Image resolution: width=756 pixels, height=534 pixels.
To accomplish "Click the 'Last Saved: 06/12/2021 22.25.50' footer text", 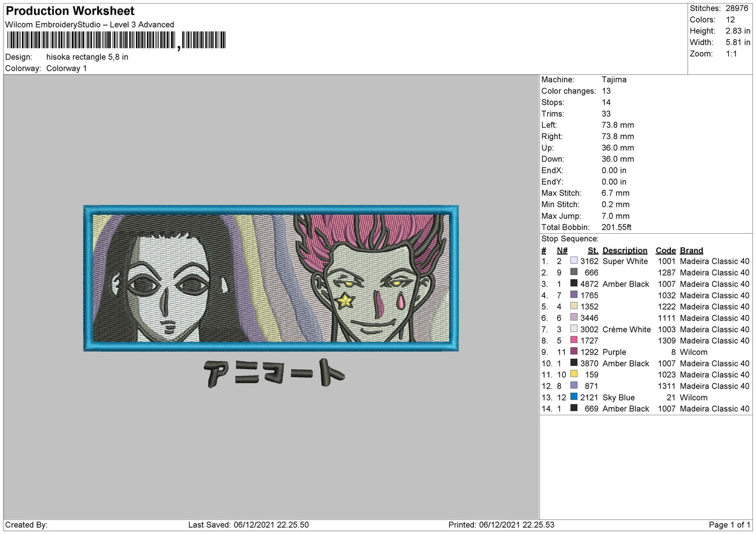I will point(249,525).
